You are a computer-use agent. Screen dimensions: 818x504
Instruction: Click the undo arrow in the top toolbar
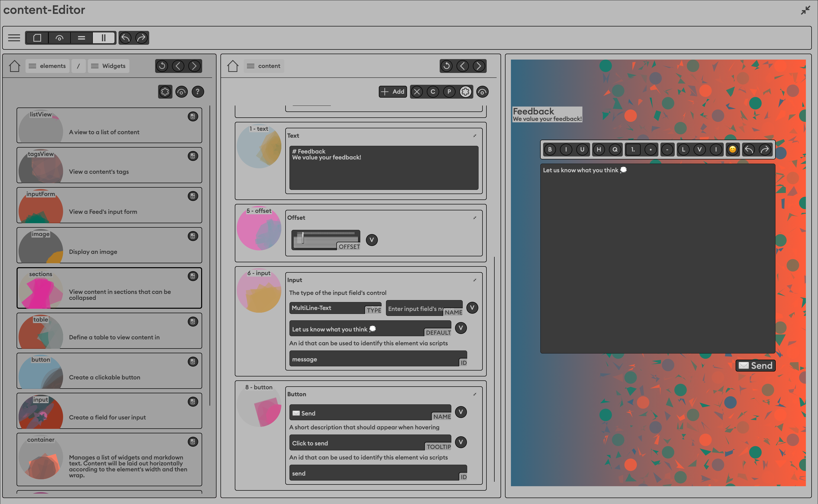[126, 38]
